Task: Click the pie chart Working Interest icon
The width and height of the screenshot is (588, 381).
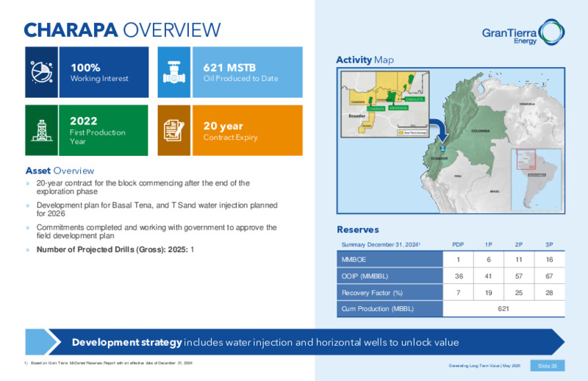Action: (x=41, y=72)
